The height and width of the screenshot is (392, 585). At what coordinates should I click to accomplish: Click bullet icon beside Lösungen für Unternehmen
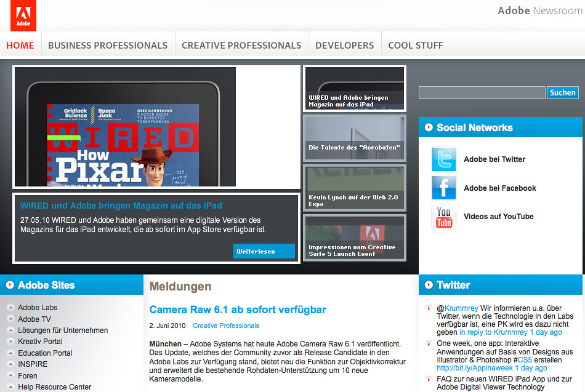point(10,330)
